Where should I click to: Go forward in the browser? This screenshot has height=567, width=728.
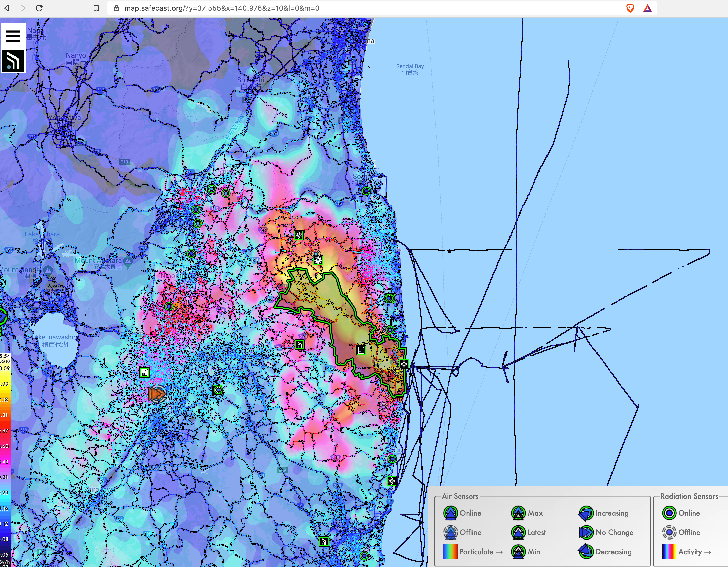point(23,8)
